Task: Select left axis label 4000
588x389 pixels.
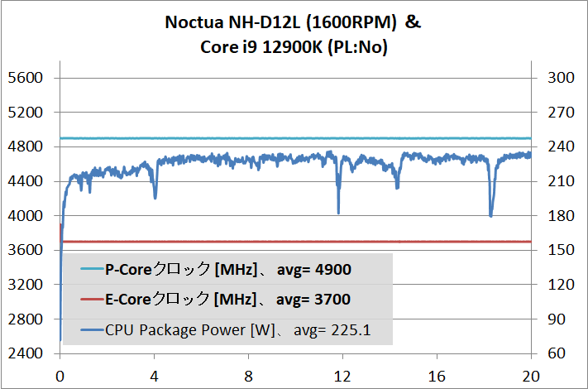Action: tap(26, 216)
